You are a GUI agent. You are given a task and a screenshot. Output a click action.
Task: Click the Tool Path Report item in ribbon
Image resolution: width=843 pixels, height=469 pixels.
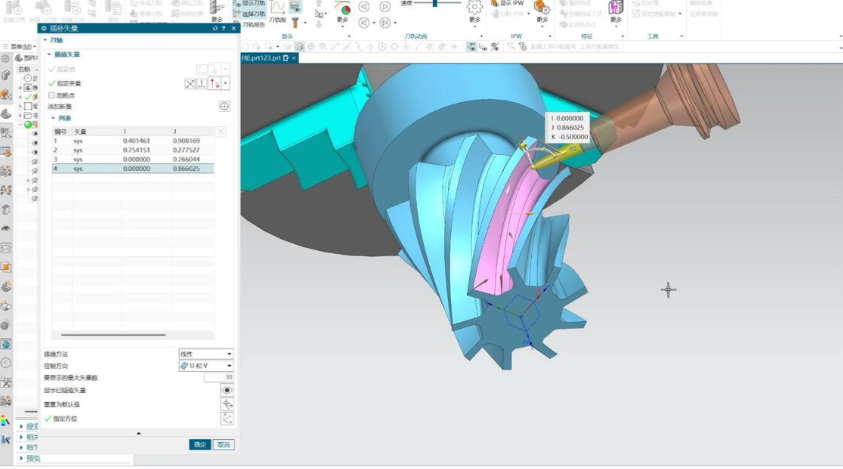(x=253, y=25)
